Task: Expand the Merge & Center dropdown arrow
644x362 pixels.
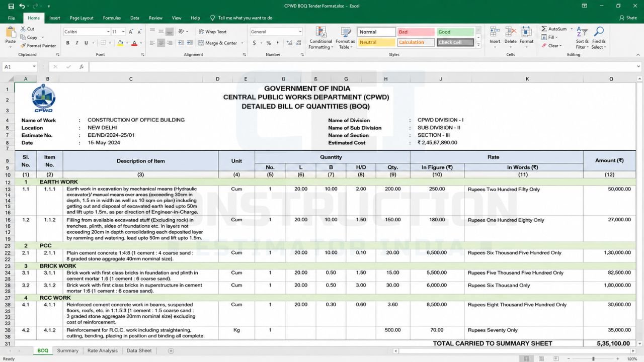Action: (x=243, y=43)
